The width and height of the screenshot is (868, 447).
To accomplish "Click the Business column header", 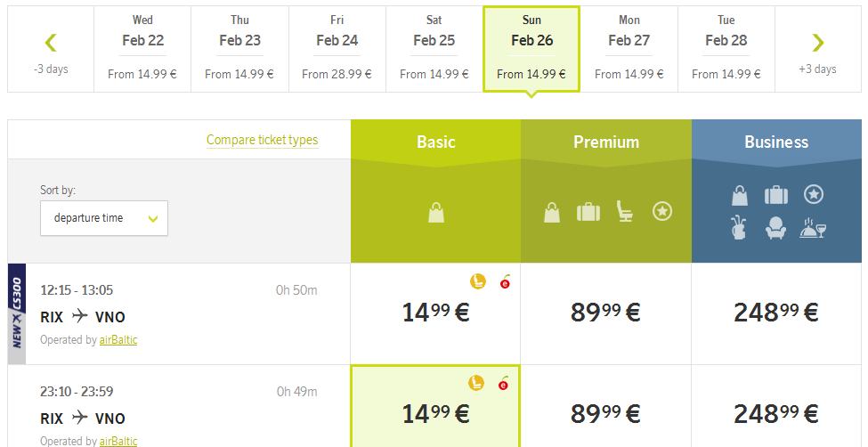I will (x=776, y=142).
